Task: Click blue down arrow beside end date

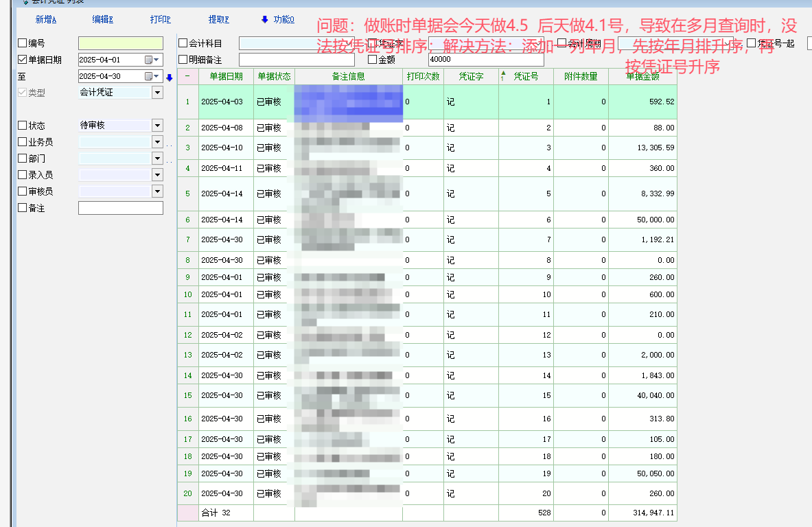Action: tap(169, 77)
